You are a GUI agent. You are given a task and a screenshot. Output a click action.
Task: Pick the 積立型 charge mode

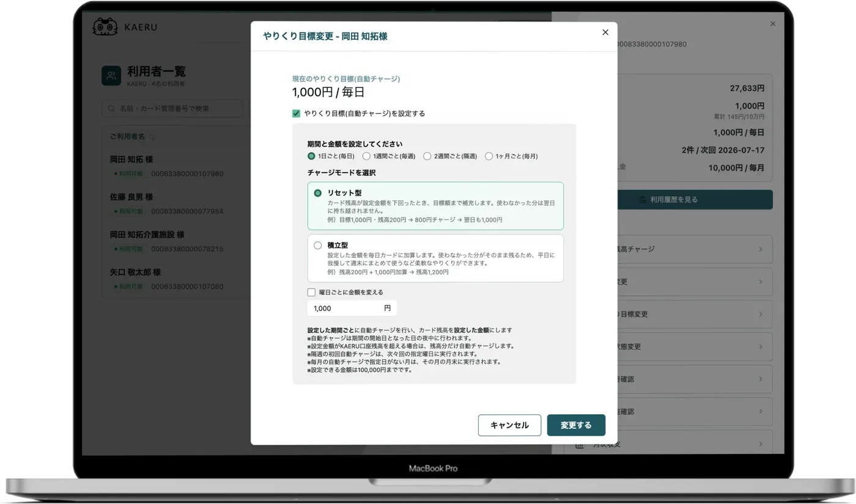(435, 258)
